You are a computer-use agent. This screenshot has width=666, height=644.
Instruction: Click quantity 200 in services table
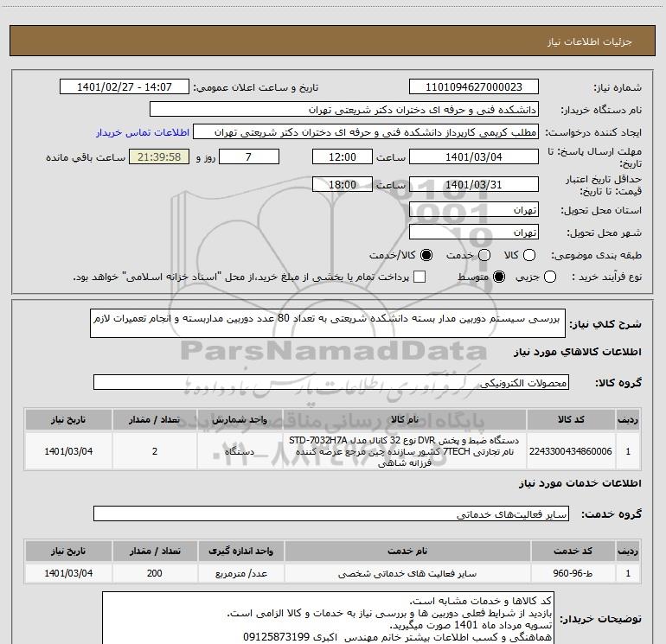coord(155,573)
